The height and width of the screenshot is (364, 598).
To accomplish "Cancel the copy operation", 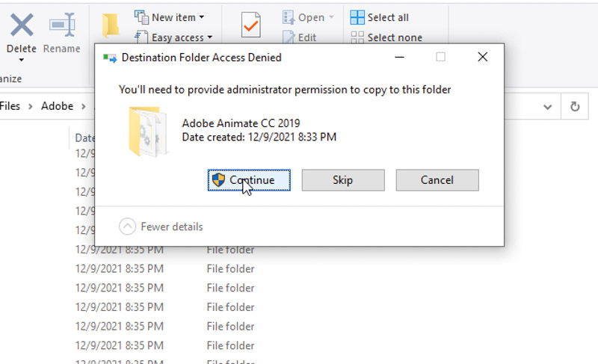I will tap(437, 180).
